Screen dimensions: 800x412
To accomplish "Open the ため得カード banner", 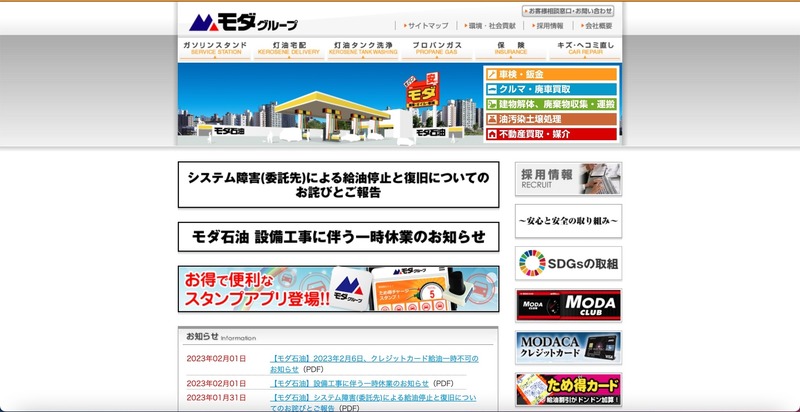I will (568, 390).
